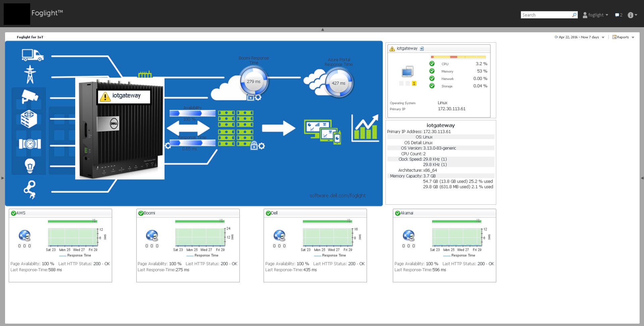Click the robotic arm icon
Screen dimensions: 644x326
[30, 189]
